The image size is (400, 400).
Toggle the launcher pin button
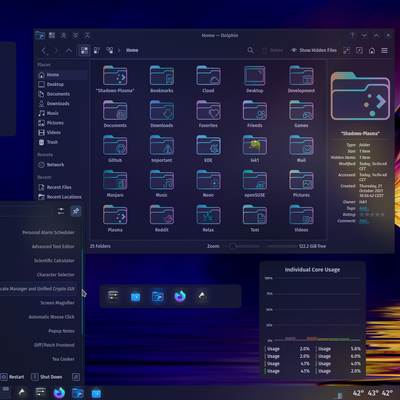pos(76,211)
